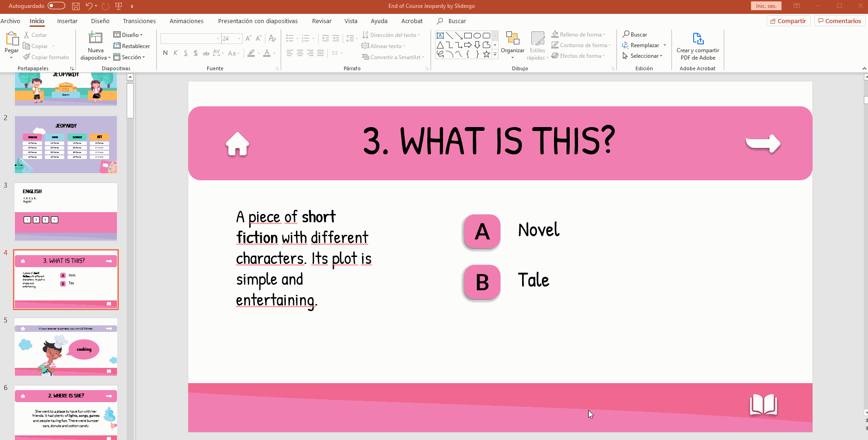This screenshot has width=868, height=440.
Task: Open the Archivo menu
Action: point(10,21)
